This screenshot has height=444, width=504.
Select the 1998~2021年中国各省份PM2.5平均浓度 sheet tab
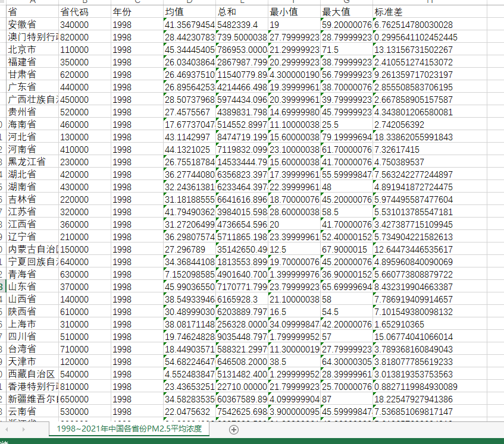(x=129, y=429)
